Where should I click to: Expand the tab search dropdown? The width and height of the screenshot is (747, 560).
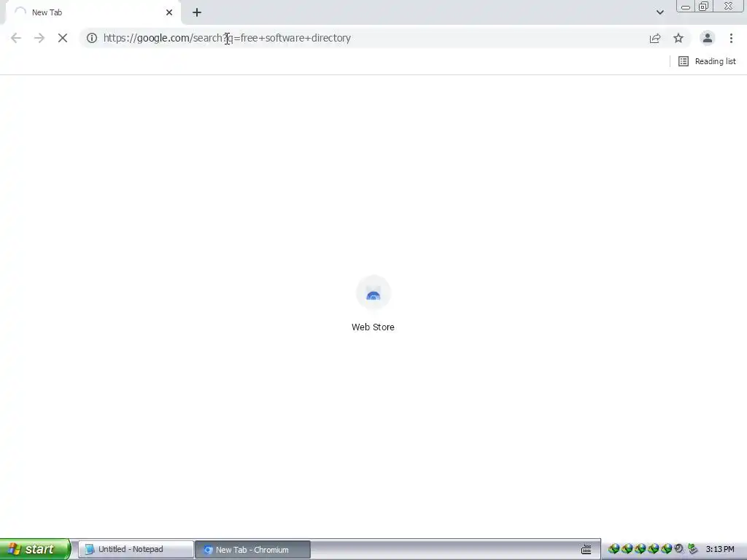point(659,12)
